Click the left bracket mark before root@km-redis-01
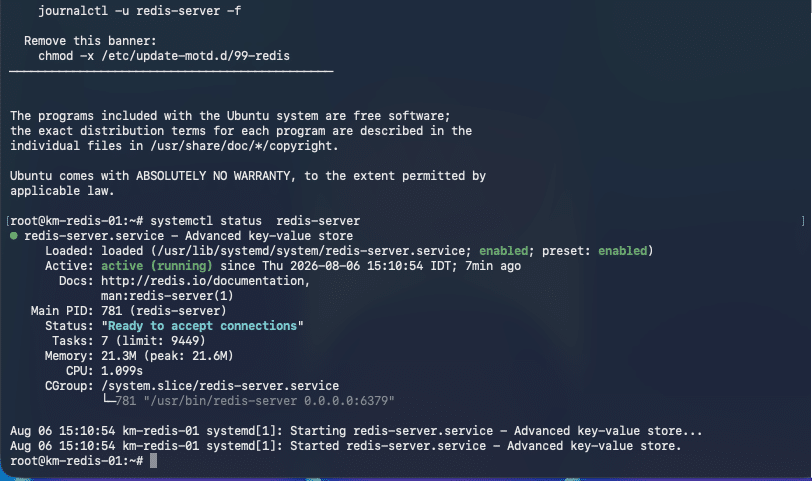This screenshot has height=481, width=812. pos(8,221)
